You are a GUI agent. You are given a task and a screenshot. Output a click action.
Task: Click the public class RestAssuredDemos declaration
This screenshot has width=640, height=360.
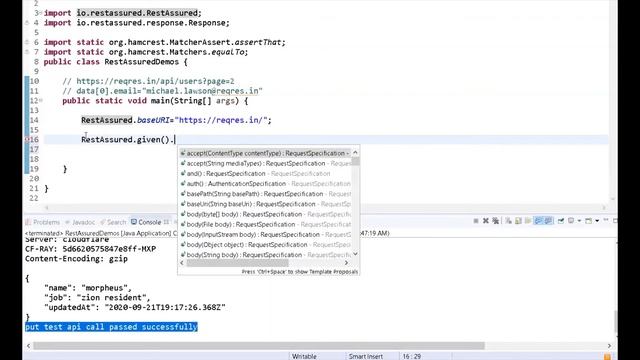click(x=116, y=62)
